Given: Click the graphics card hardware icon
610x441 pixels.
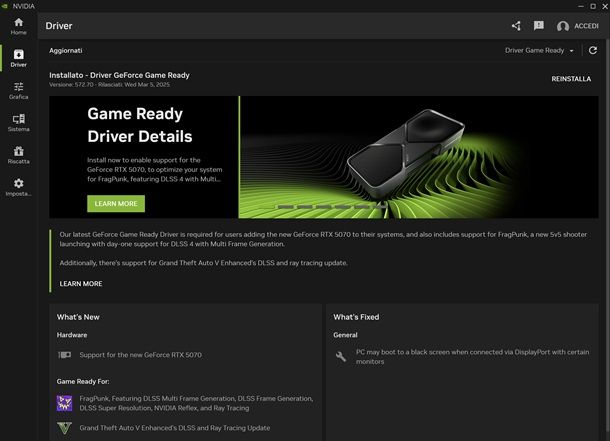Looking at the screenshot, I should point(65,355).
